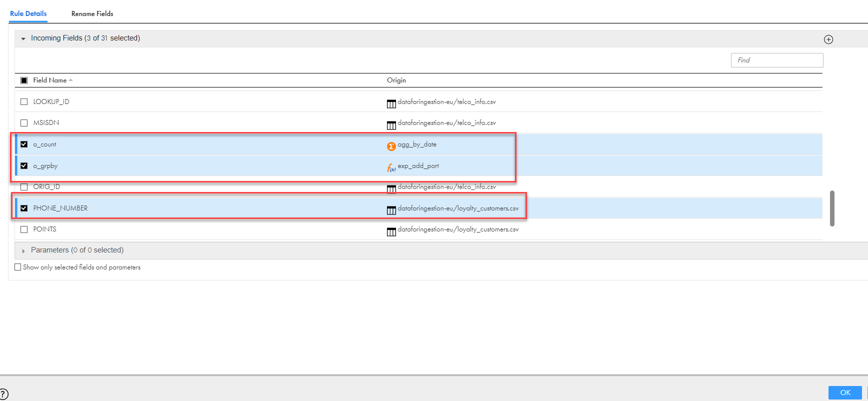Image resolution: width=868 pixels, height=401 pixels.
Task: Click the table icon for the PHONE_NUMBER origin
Action: click(x=391, y=210)
